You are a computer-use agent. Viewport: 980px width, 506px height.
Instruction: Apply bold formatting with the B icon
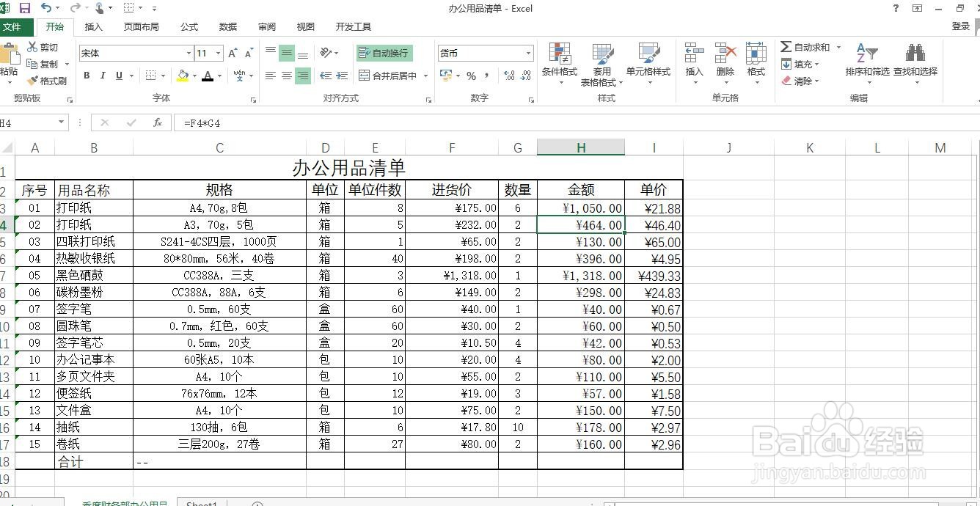click(x=86, y=76)
